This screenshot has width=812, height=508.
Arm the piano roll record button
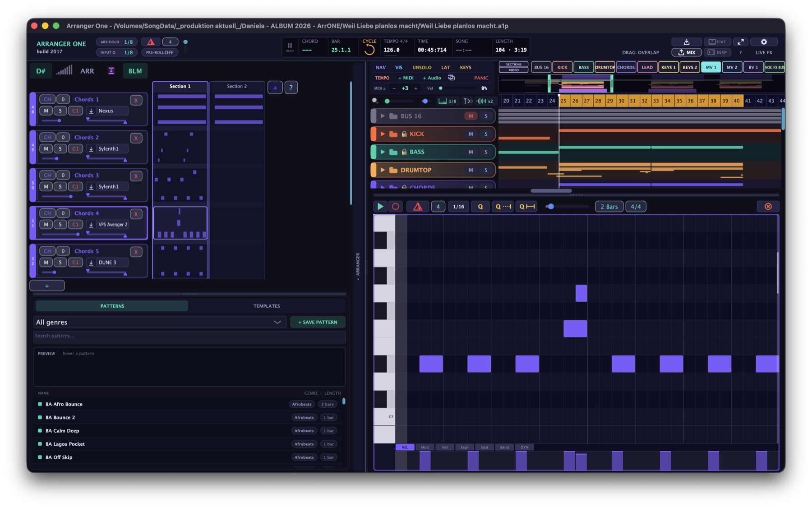(396, 207)
